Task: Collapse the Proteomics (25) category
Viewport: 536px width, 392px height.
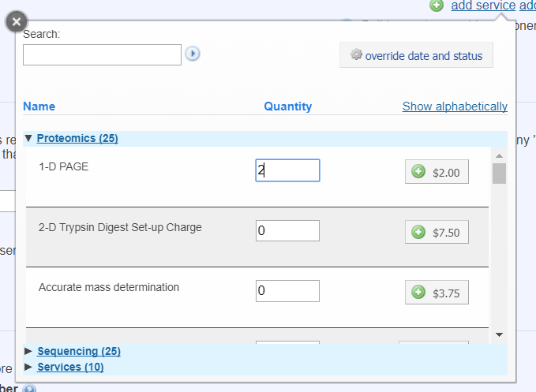Action: click(x=29, y=138)
